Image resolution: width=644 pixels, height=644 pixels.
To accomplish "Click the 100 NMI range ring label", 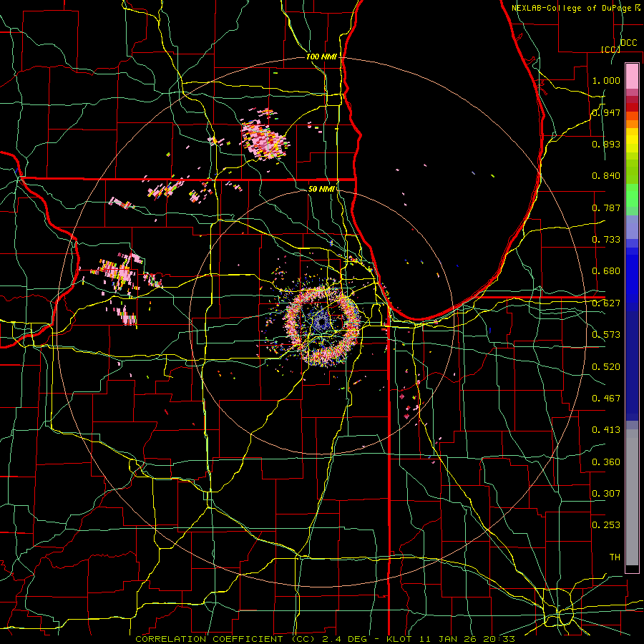I will 321,57.
